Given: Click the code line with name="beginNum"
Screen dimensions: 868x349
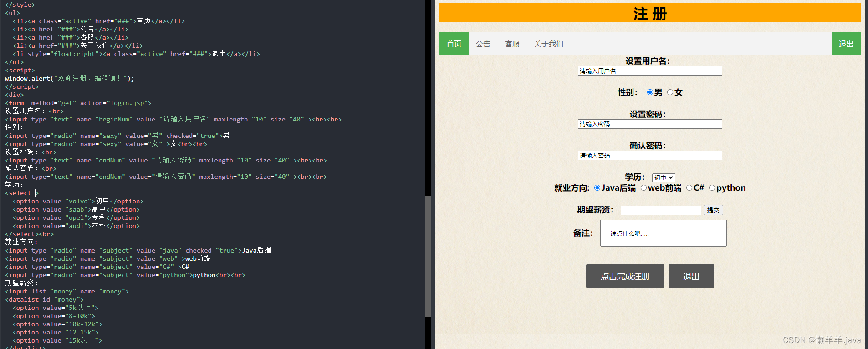Looking at the screenshot, I should (x=174, y=119).
